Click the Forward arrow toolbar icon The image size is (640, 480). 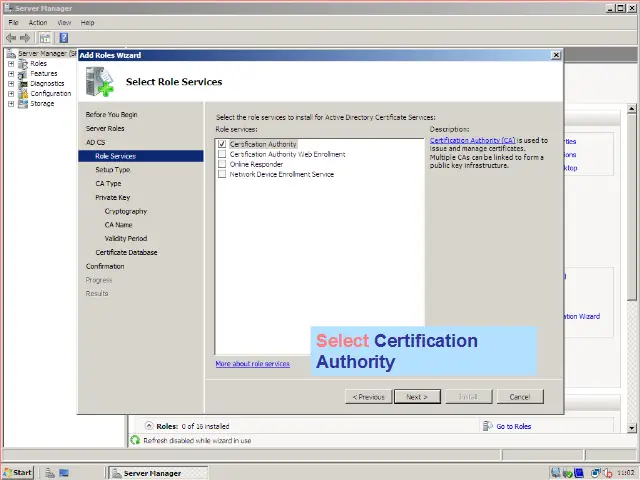tap(25, 38)
